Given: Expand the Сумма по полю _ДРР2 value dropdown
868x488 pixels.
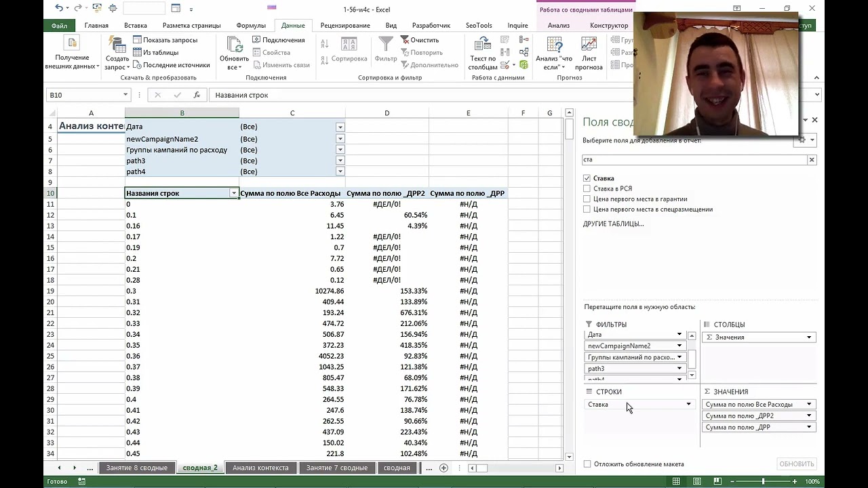Looking at the screenshot, I should click(x=809, y=416).
